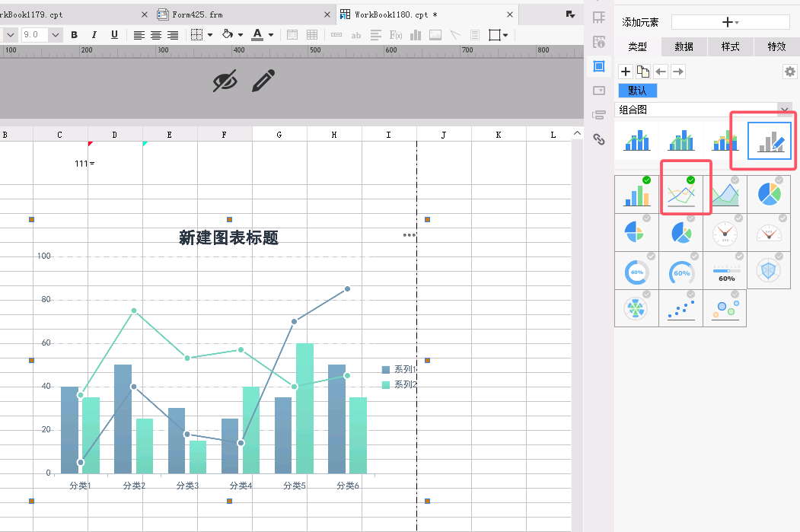The width and height of the screenshot is (800, 532).
Task: Close the WorkBook1180.cpt tab
Action: [x=510, y=14]
